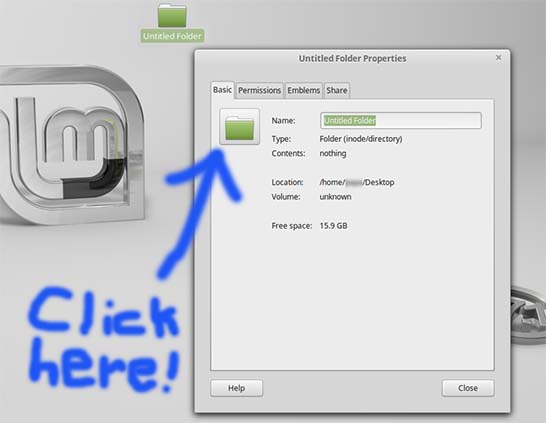
Task: Click the "Type:" label
Action: click(281, 139)
